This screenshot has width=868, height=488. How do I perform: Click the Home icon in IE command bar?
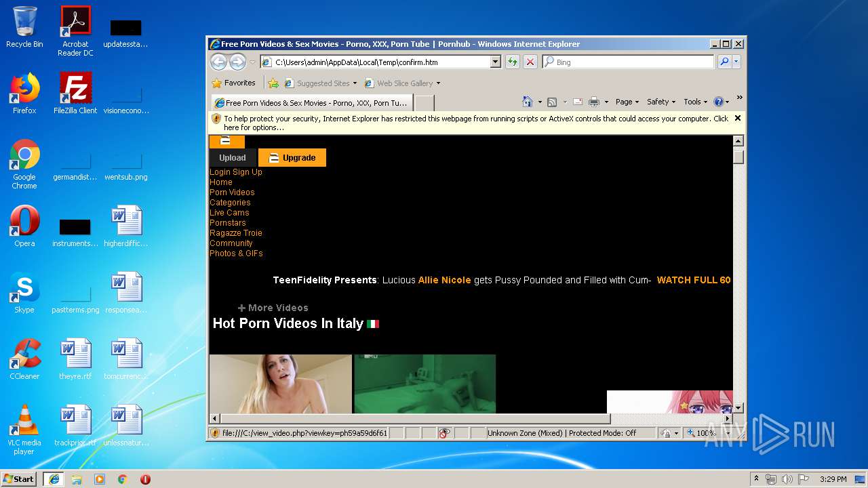point(528,102)
